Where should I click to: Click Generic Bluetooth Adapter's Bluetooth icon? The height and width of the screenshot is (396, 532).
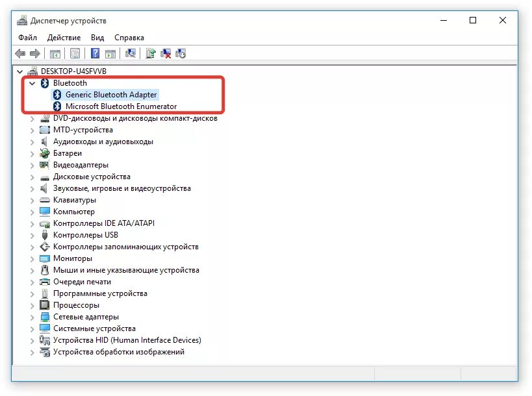57,95
